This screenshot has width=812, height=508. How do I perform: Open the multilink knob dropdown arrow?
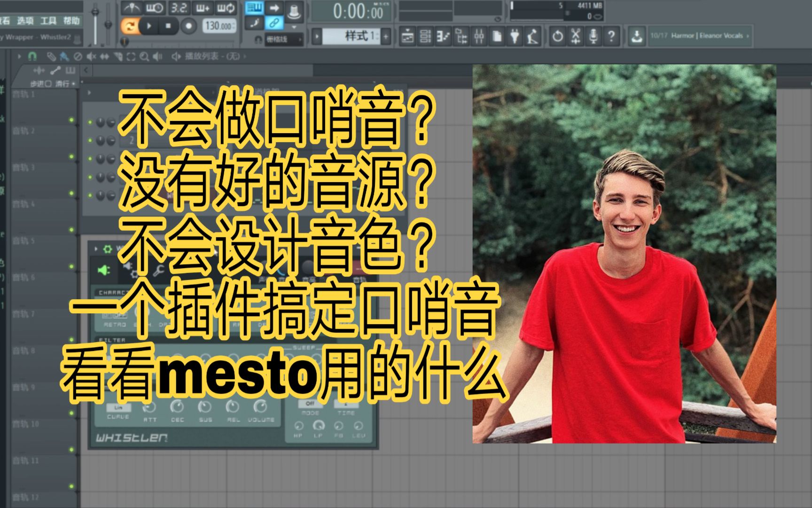pyautogui.click(x=295, y=26)
